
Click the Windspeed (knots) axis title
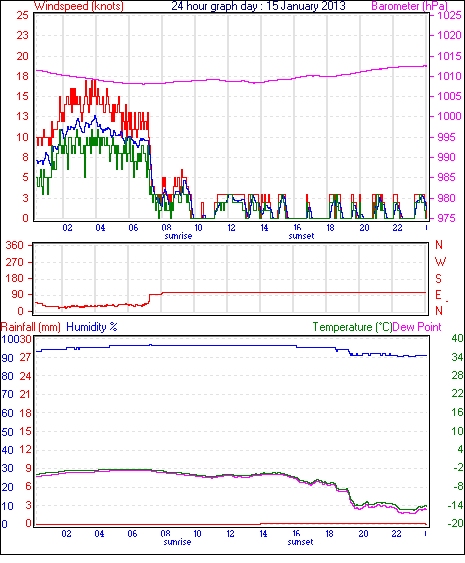79,6
